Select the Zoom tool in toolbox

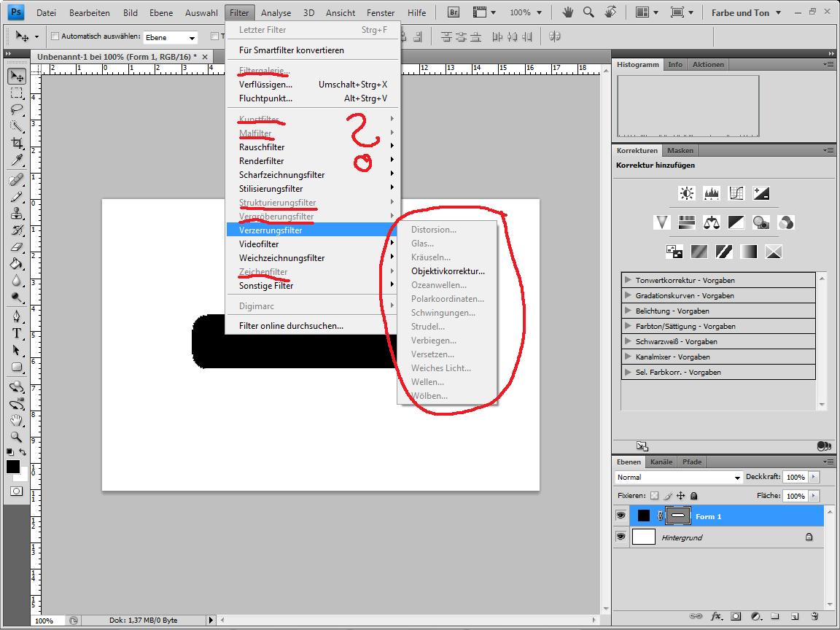tap(17, 437)
